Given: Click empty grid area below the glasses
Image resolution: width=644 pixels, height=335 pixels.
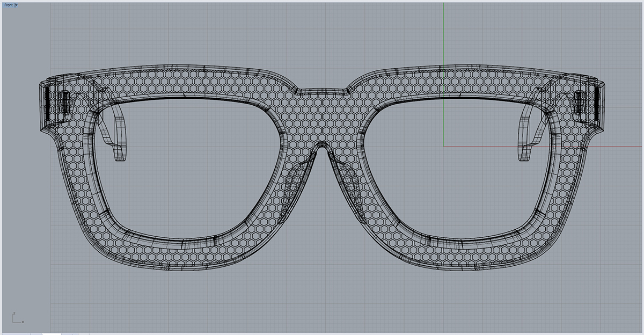Looking at the screenshot, I should (x=322, y=301).
